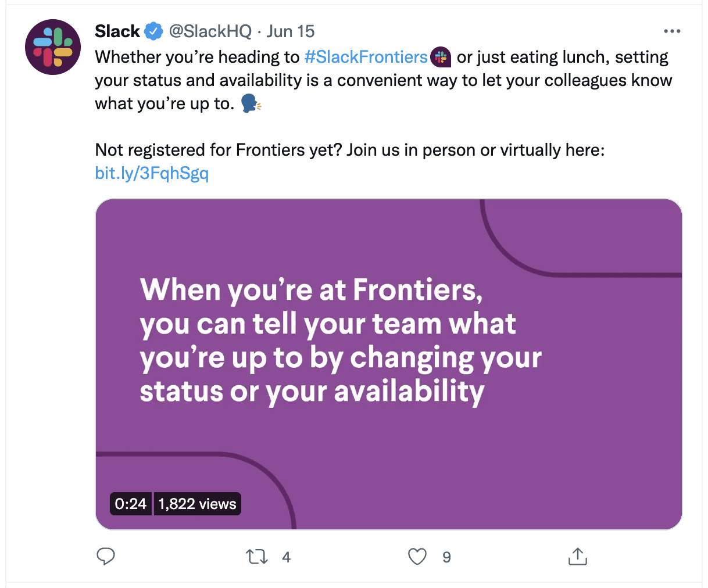The image size is (708, 588).
Task: Open the #SlackFrontiers hashtag
Action: pos(366,57)
